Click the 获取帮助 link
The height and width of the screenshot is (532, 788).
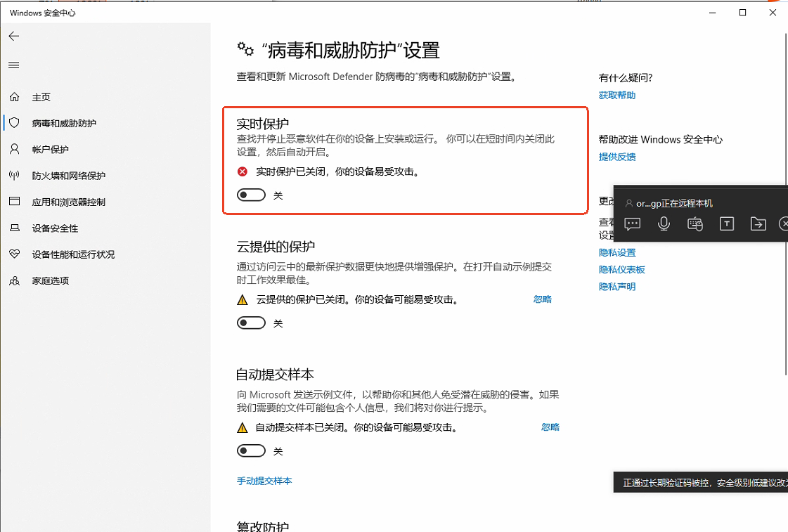616,96
